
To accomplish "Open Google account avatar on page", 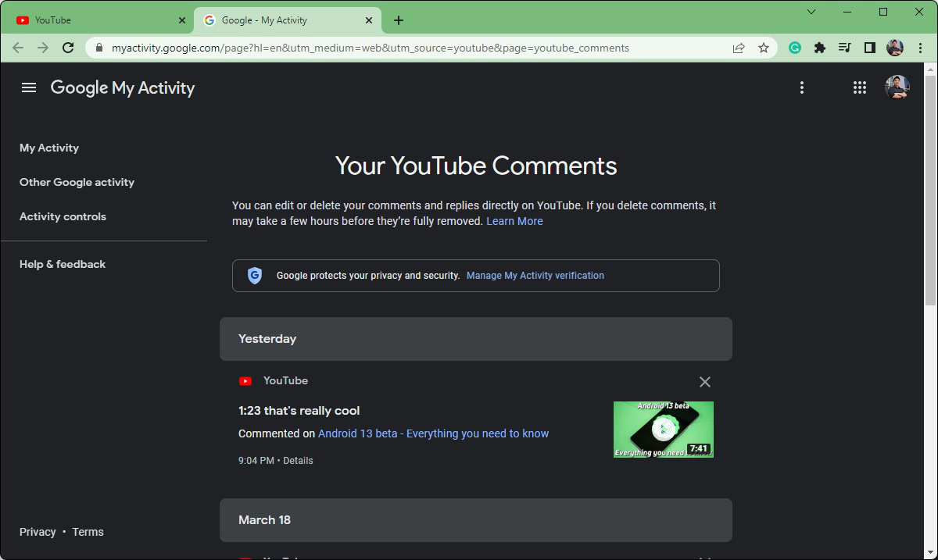I will pos(897,87).
